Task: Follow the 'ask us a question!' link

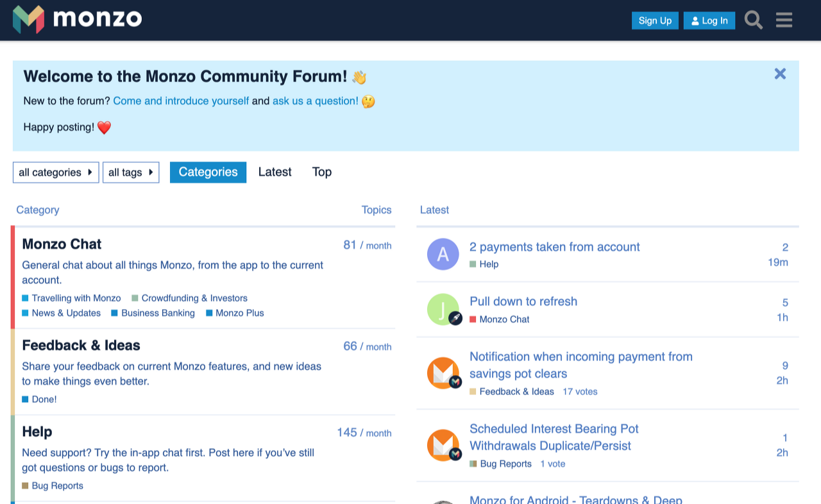Action: 316,101
